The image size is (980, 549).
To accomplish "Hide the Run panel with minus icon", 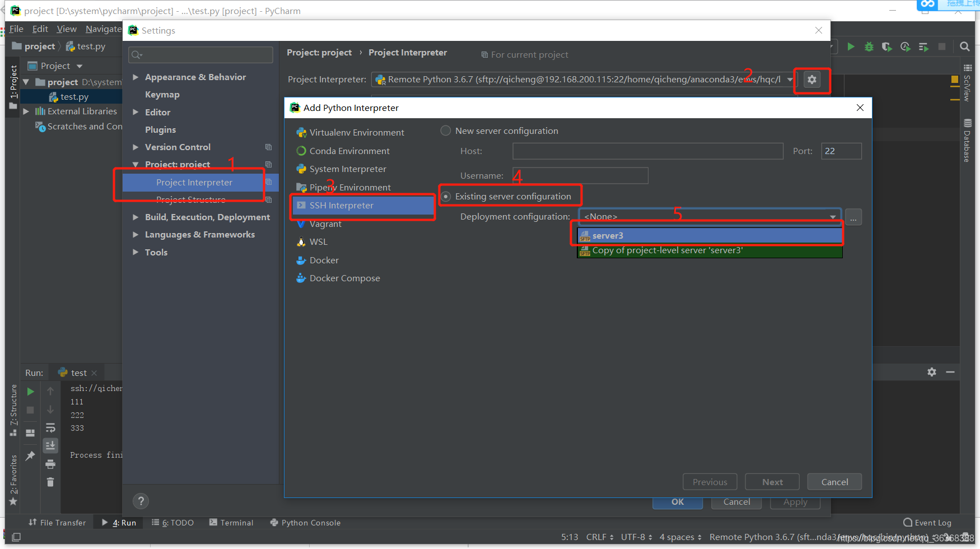I will 950,372.
